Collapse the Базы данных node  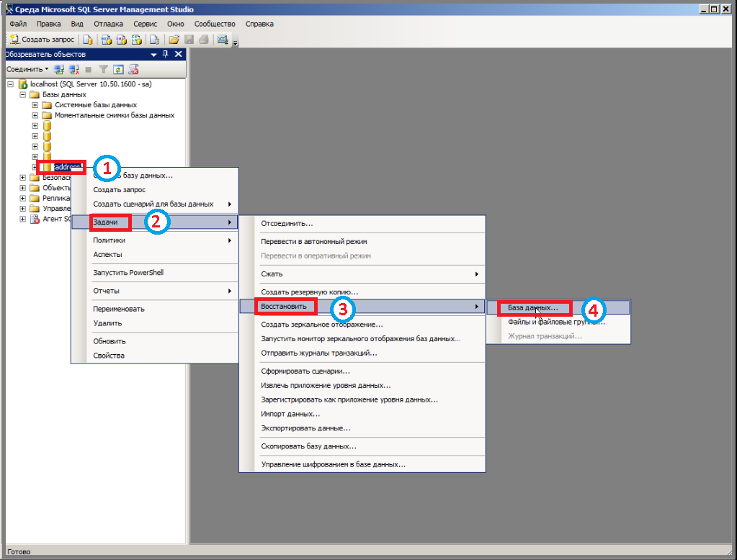coord(22,94)
